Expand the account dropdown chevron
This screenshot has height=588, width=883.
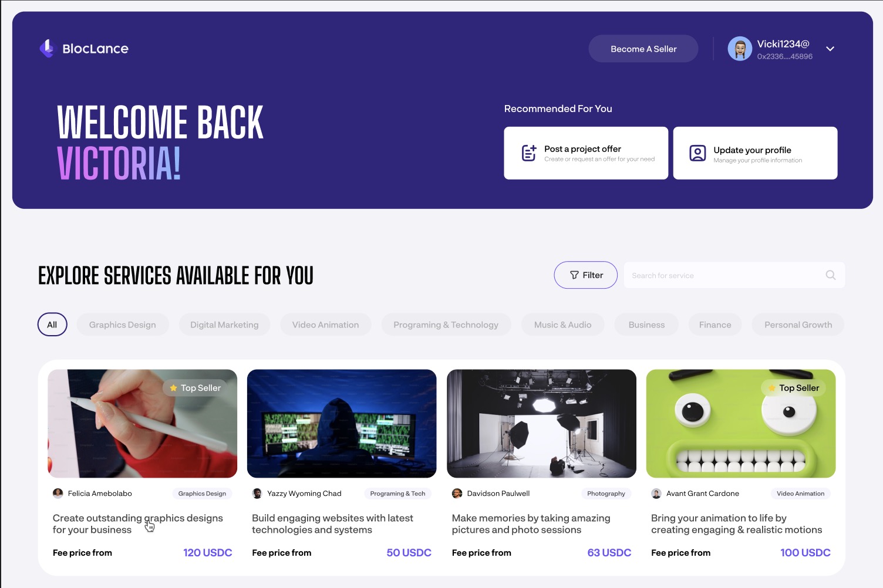830,49
